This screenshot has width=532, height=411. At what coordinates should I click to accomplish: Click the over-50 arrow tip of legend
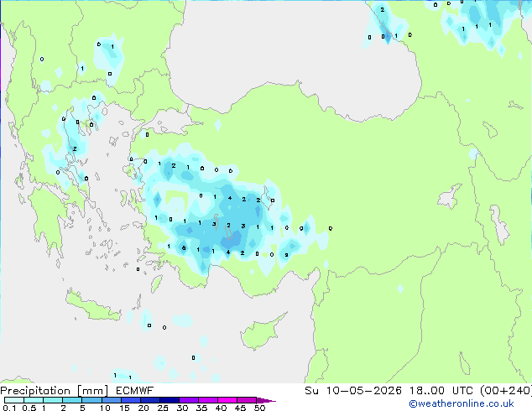266,401
